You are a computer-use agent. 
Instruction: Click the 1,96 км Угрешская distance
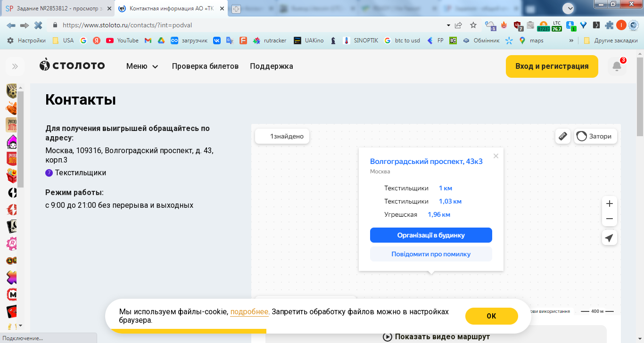click(439, 214)
